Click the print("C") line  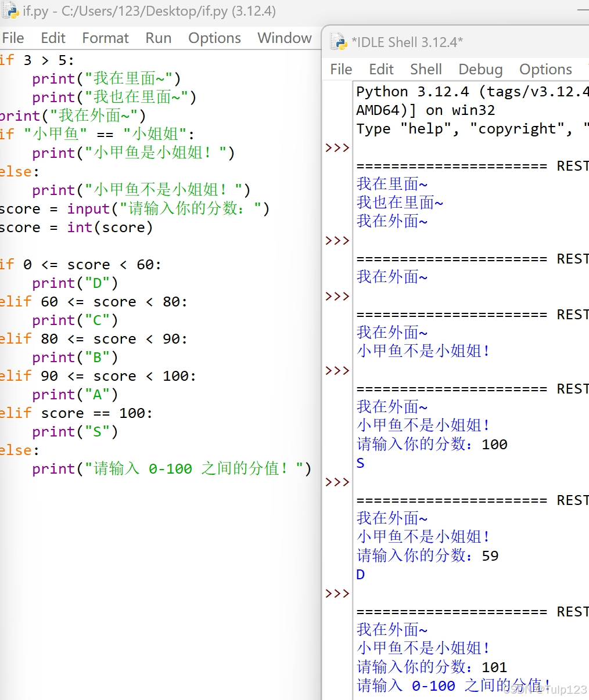[75, 320]
